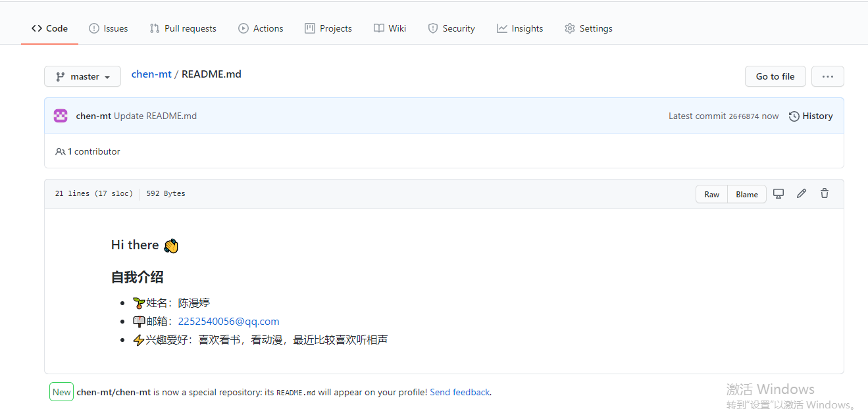This screenshot has width=868, height=415.
Task: Click the 1 contributor text
Action: [94, 151]
